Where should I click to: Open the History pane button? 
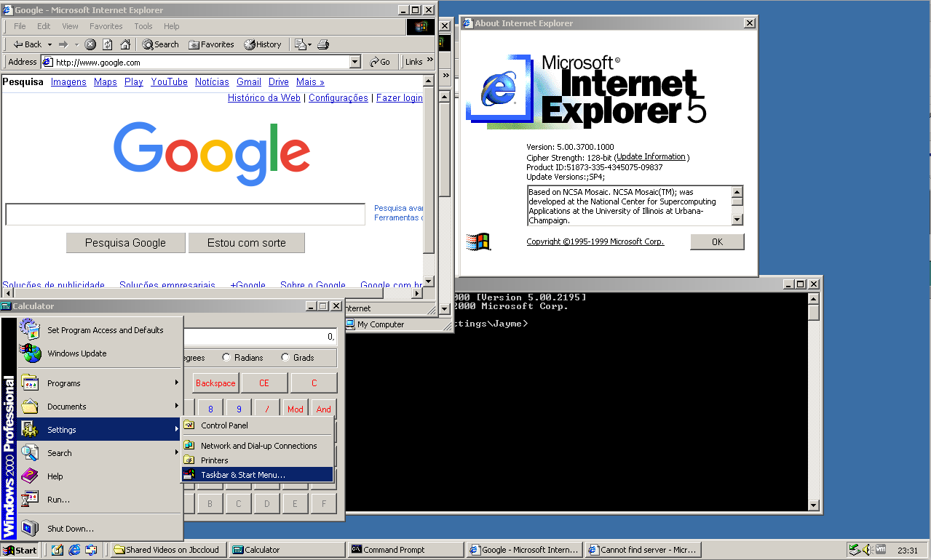click(263, 44)
